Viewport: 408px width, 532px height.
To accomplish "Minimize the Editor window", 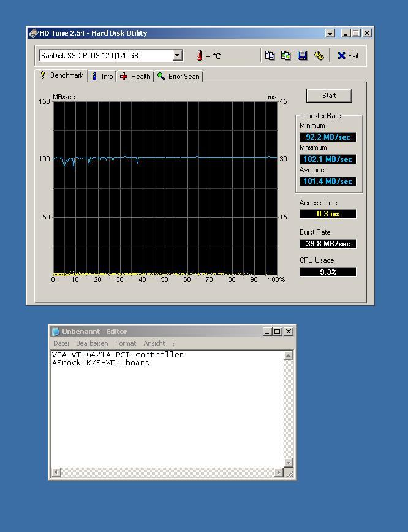I will coord(267,332).
